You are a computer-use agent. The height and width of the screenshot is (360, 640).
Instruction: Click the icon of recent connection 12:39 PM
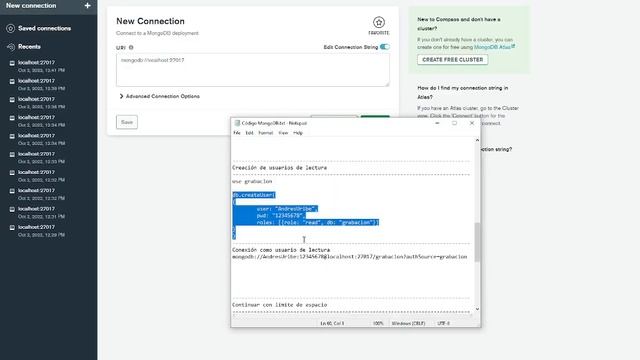(x=12, y=81)
